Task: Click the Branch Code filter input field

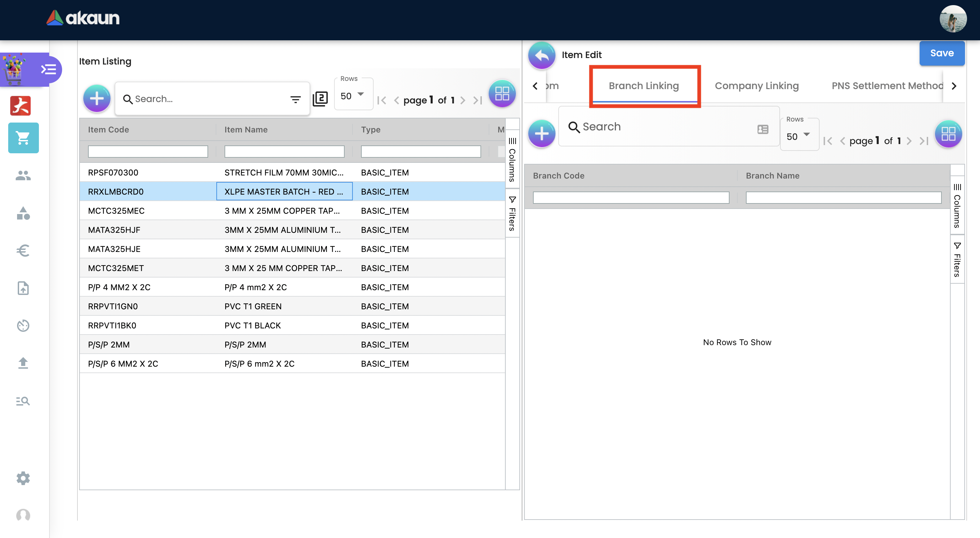Action: (630, 197)
